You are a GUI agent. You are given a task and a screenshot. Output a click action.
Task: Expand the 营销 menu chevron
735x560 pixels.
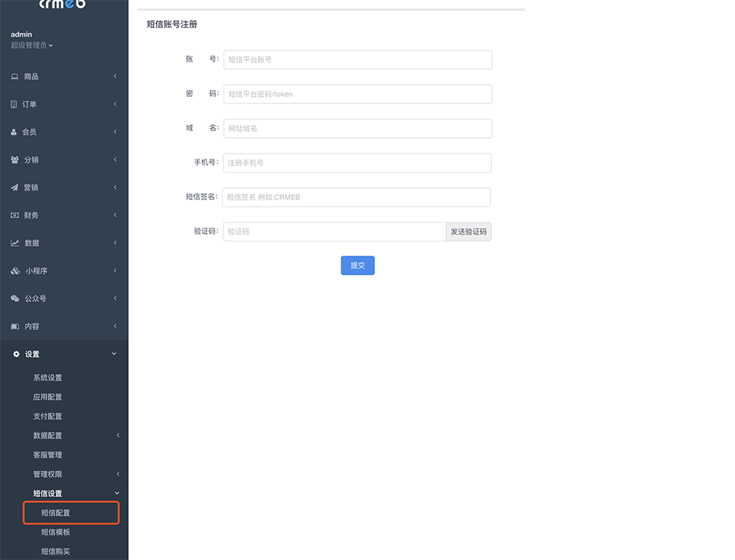point(115,187)
